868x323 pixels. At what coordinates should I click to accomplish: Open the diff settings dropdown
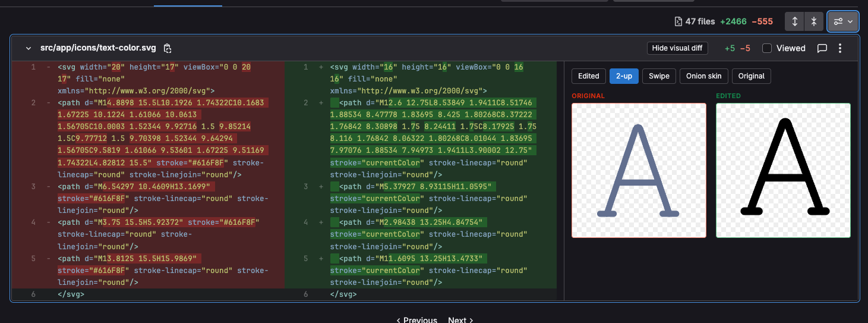tap(843, 21)
